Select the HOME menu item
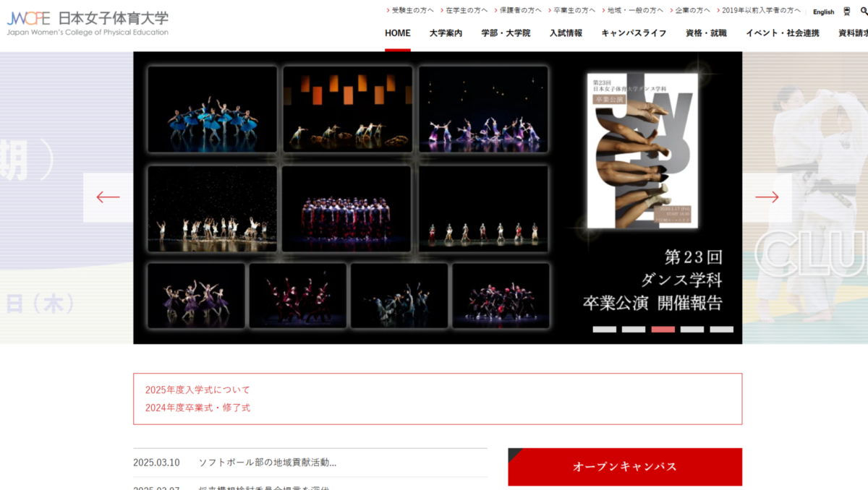 (398, 33)
